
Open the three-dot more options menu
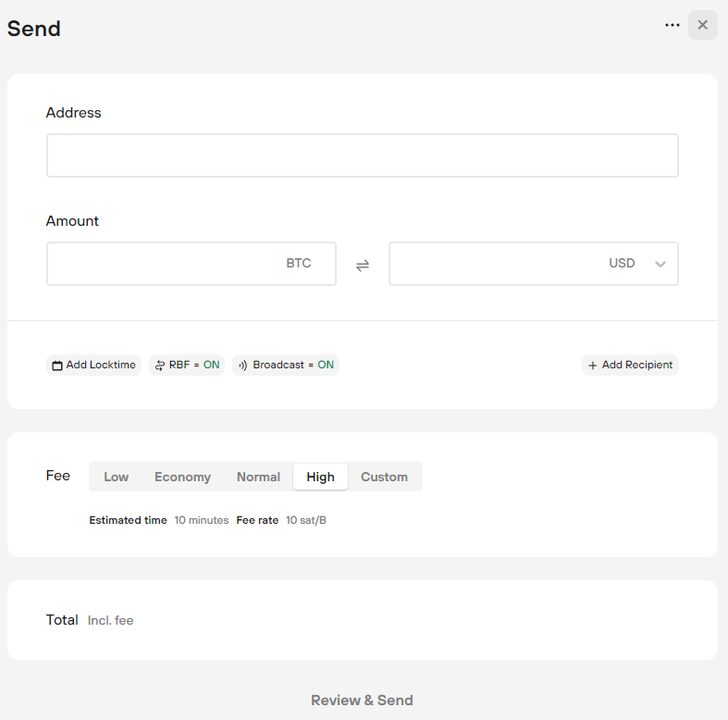click(x=672, y=25)
